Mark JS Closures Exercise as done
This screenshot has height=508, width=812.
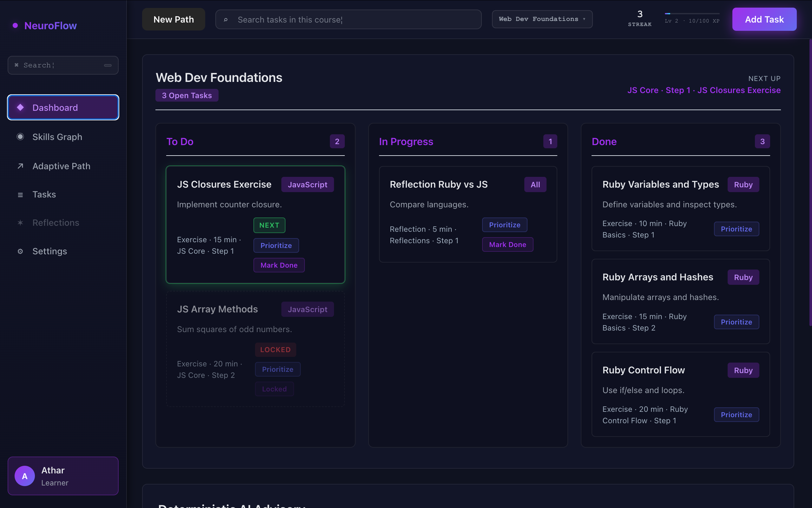(279, 265)
